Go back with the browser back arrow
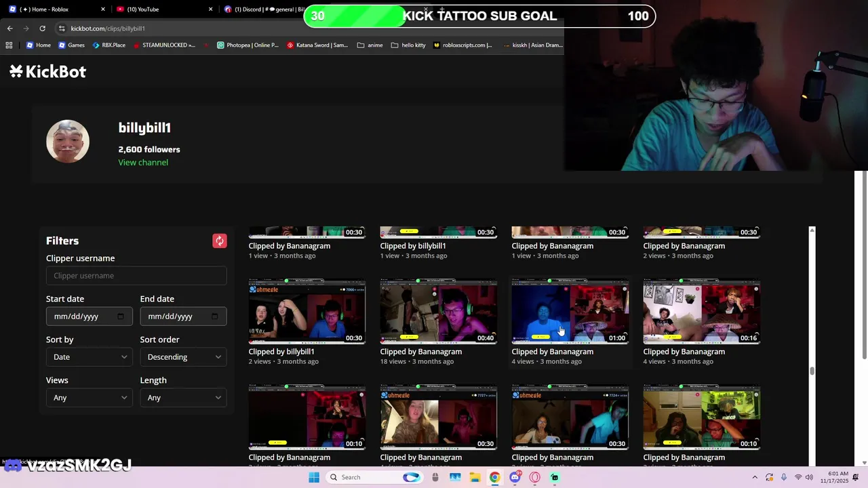Image resolution: width=868 pixels, height=488 pixels. [9, 28]
